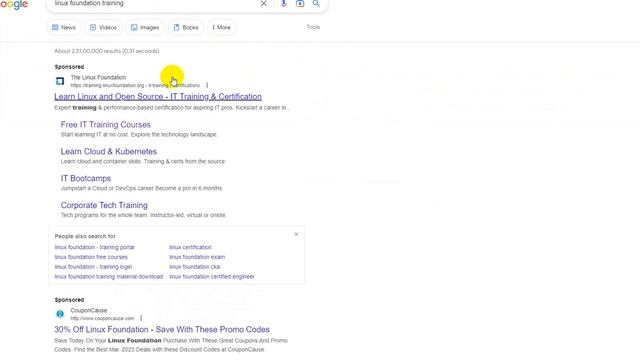The width and height of the screenshot is (640, 360).
Task: Focus the search input field
Action: tap(155, 3)
